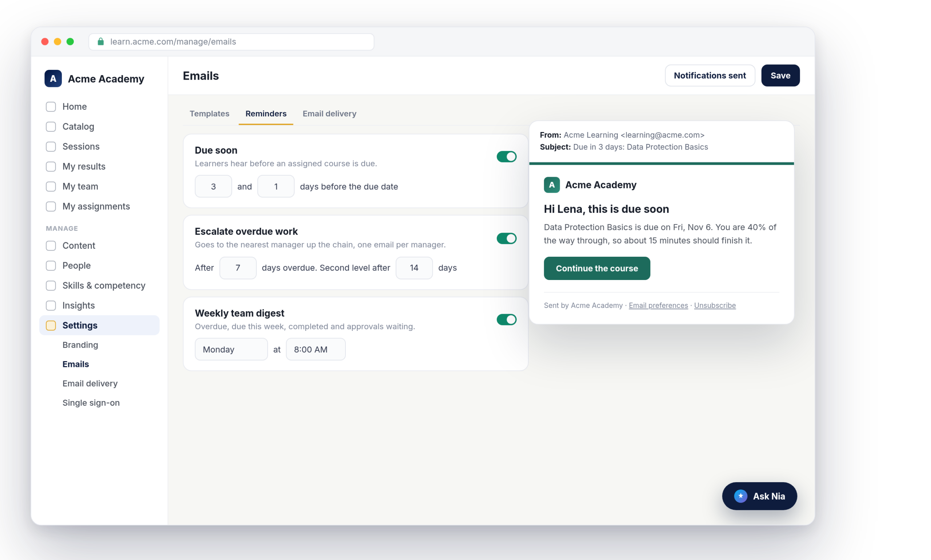Image resolution: width=931 pixels, height=560 pixels.
Task: Open the Ask Nia assistant
Action: (x=759, y=496)
